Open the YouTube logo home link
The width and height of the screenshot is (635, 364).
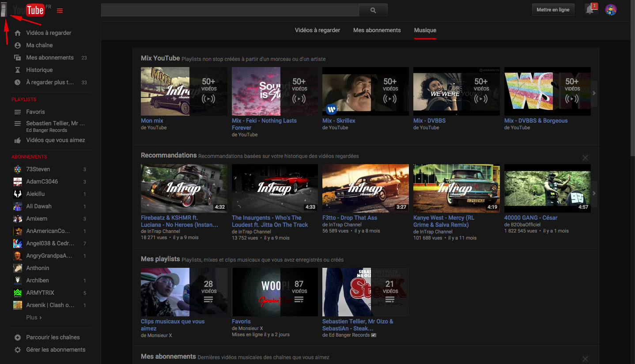[28, 10]
